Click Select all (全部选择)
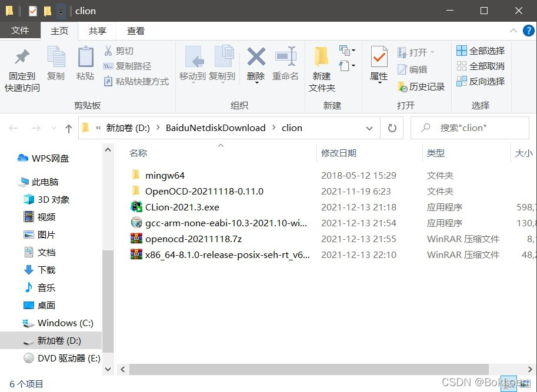Image resolution: width=537 pixels, height=392 pixels. (x=481, y=51)
